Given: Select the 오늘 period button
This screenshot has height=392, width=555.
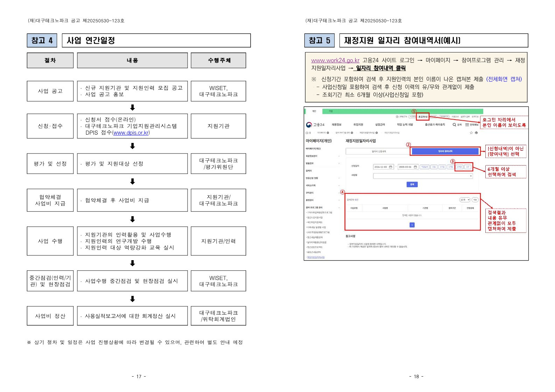Looking at the screenshot, I should 434,167.
